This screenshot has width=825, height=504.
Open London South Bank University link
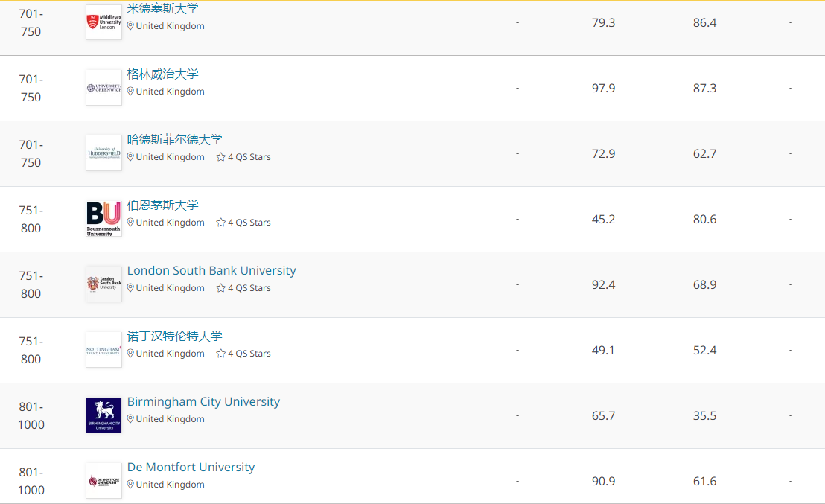click(211, 270)
